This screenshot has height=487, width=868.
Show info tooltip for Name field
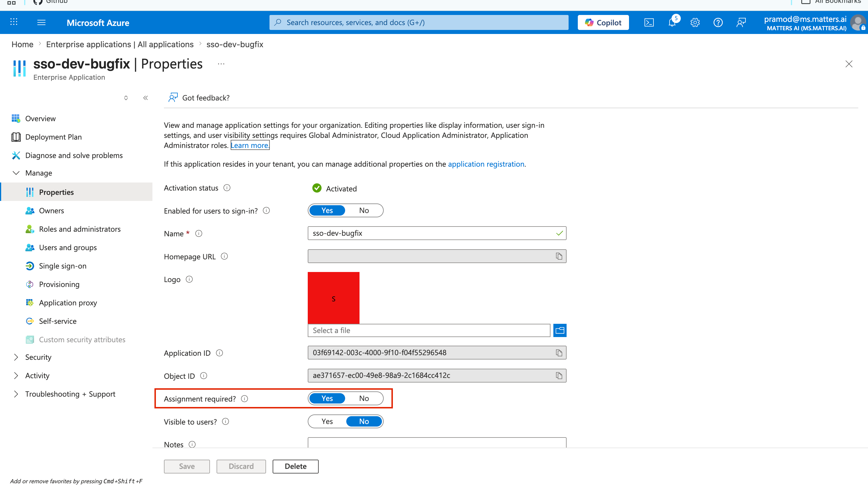(199, 234)
